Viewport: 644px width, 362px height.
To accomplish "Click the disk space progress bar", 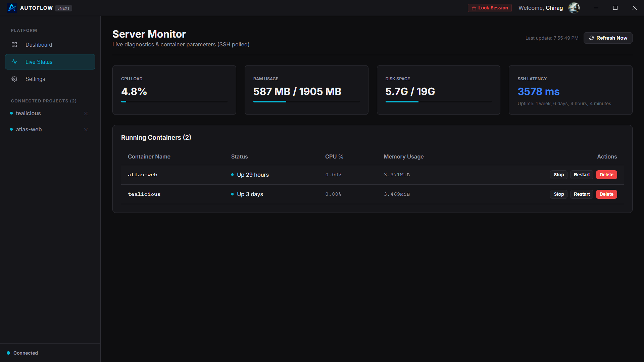I will [x=438, y=101].
